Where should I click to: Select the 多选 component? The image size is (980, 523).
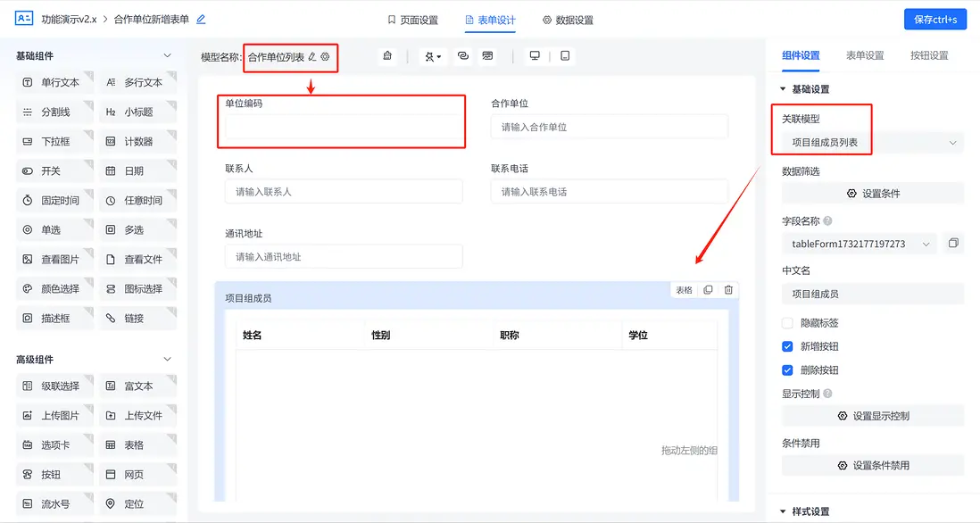click(137, 229)
